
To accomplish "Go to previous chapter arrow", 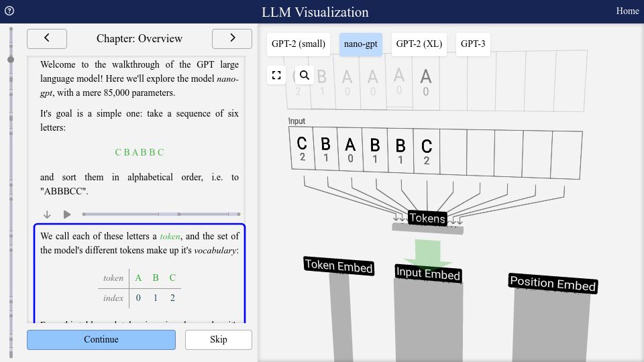I will point(47,39).
